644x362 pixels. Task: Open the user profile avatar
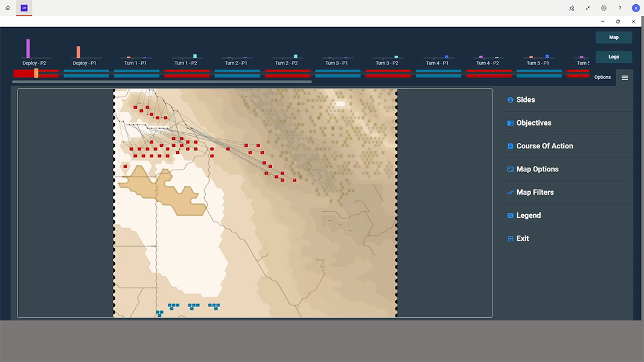point(636,8)
